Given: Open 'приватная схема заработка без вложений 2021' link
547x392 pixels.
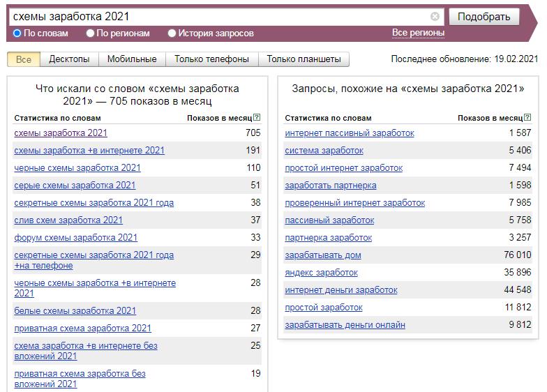Looking at the screenshot, I should point(80,379).
